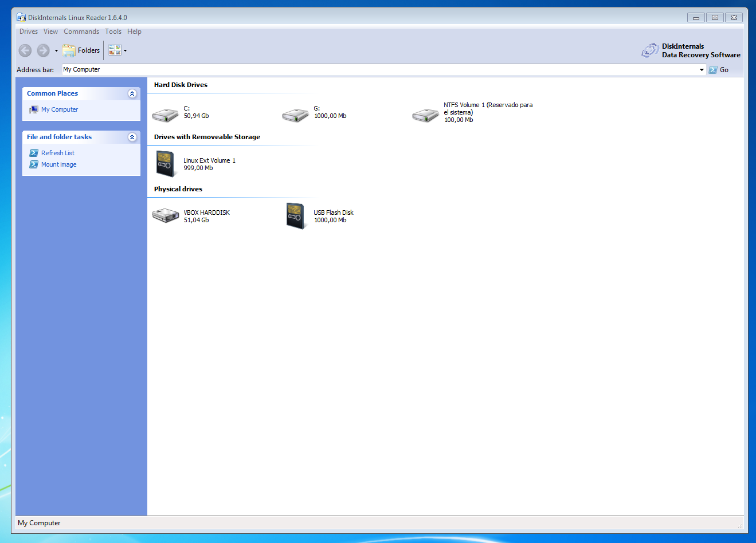The height and width of the screenshot is (543, 756).
Task: Open My Computer link in sidebar
Action: pyautogui.click(x=60, y=109)
